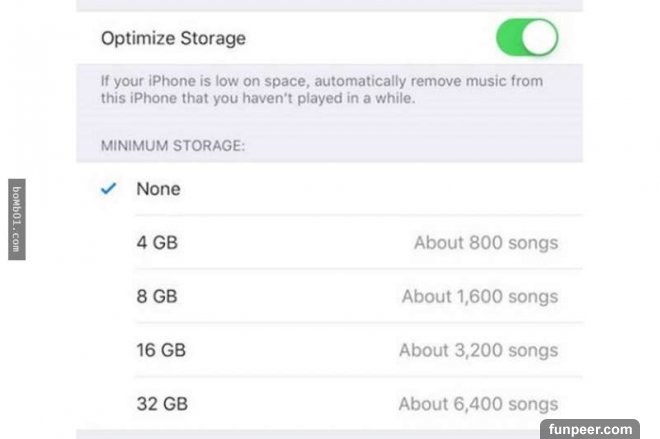Viewport: 660px width, 439px height.
Task: Click the blue checkmark beside None
Action: pyautogui.click(x=109, y=188)
